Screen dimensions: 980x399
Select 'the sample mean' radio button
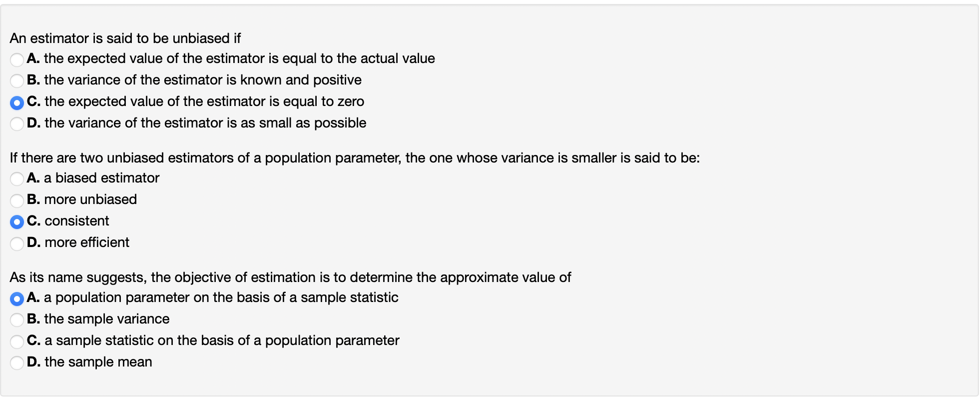16,362
